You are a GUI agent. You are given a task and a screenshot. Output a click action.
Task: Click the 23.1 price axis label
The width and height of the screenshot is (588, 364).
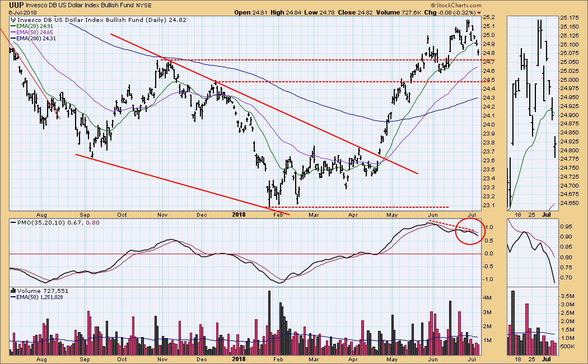click(489, 206)
